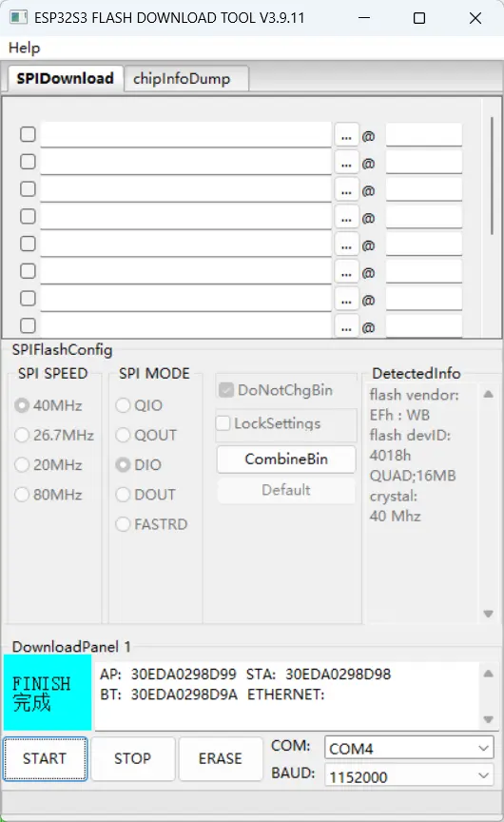The height and width of the screenshot is (822, 504).
Task: Tick the first file row checkbox
Action: (28, 134)
